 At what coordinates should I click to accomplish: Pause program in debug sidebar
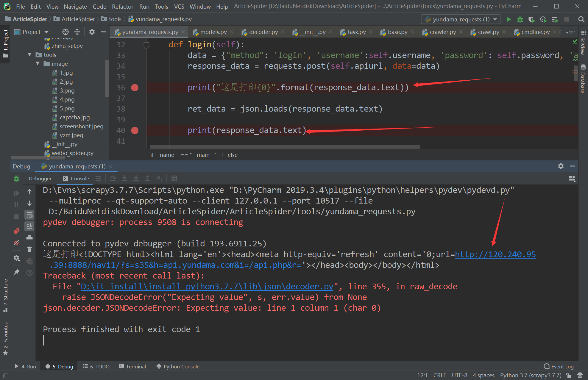tap(16, 205)
